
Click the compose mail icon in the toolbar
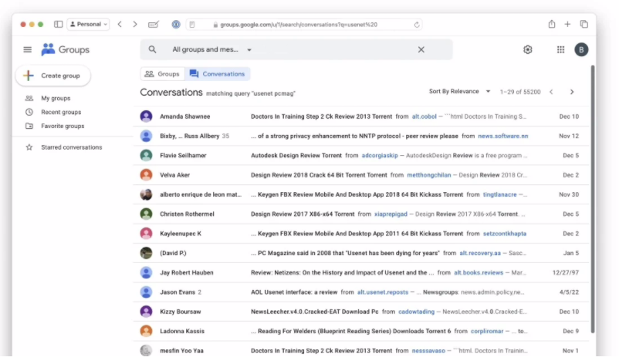click(x=153, y=25)
